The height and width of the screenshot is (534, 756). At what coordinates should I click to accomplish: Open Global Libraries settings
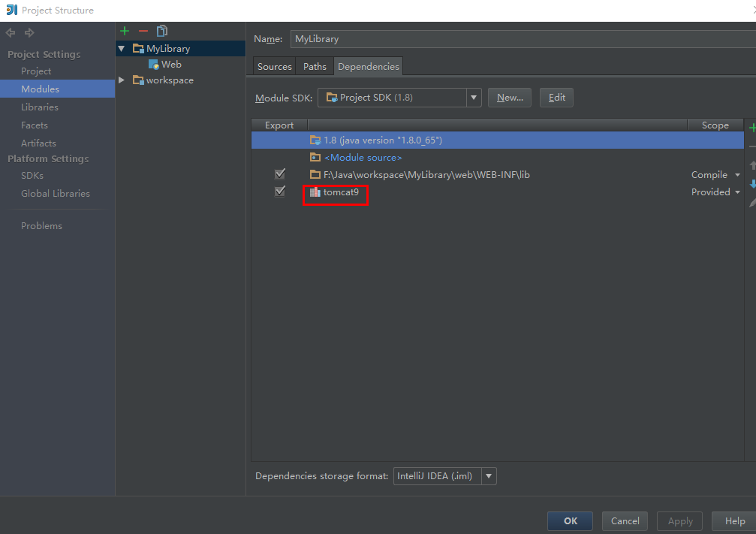56,194
